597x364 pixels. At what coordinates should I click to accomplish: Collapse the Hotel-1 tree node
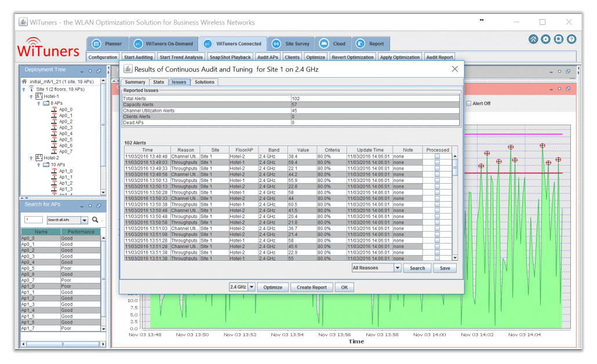coord(31,96)
